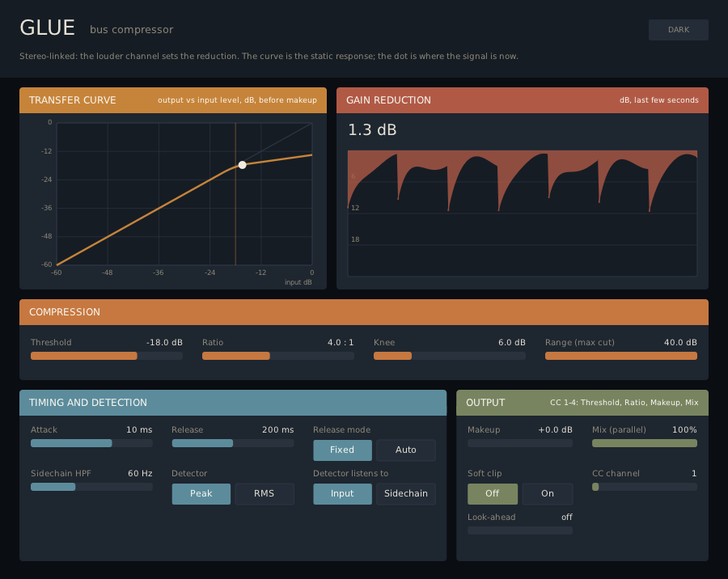Click the '10 ms' attack value

(x=139, y=429)
